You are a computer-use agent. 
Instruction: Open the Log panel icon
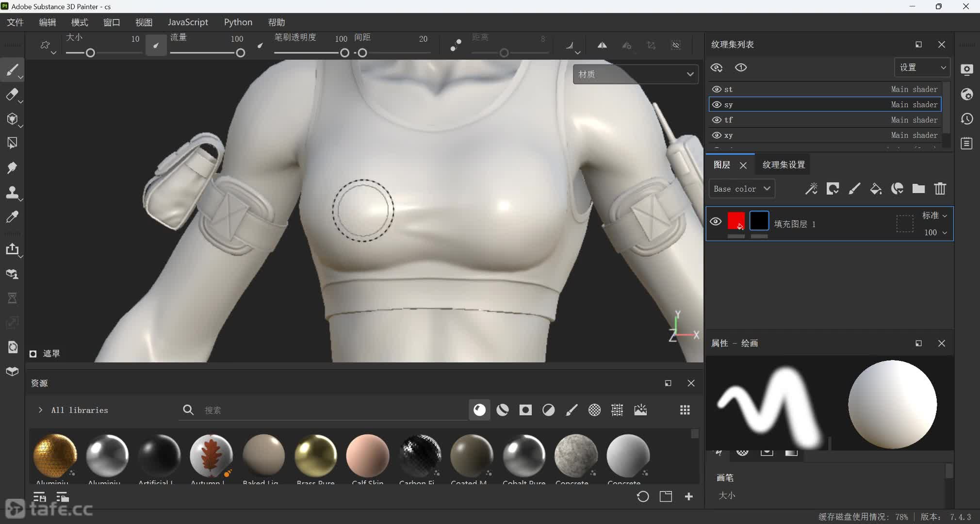[967, 144]
